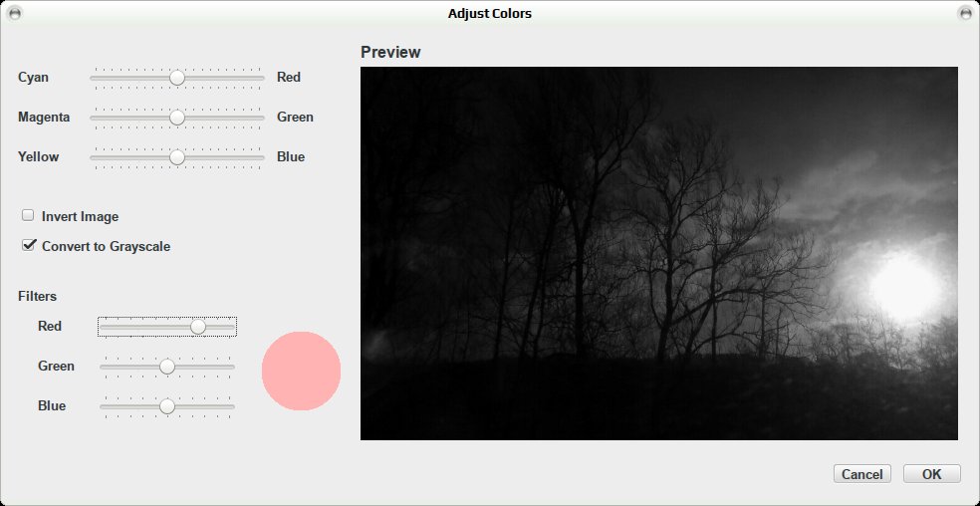Click the Cyan label
The height and width of the screenshot is (506, 980).
tap(33, 78)
